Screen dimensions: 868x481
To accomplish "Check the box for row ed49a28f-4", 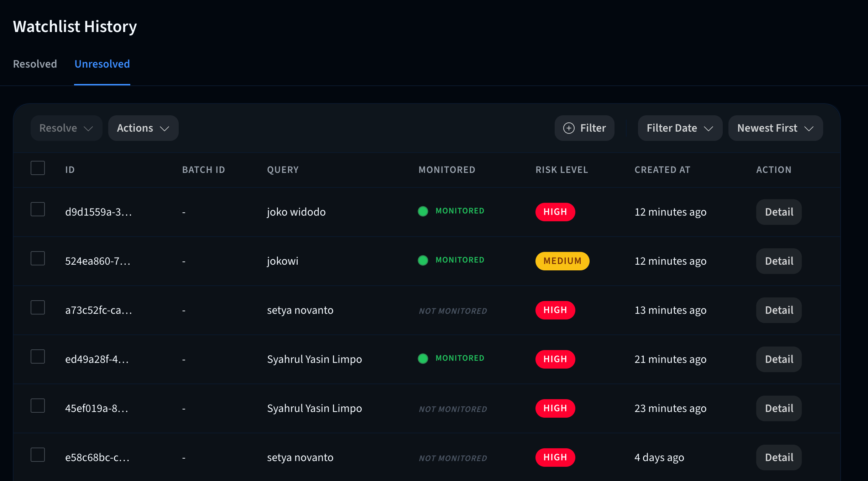I will 38,356.
